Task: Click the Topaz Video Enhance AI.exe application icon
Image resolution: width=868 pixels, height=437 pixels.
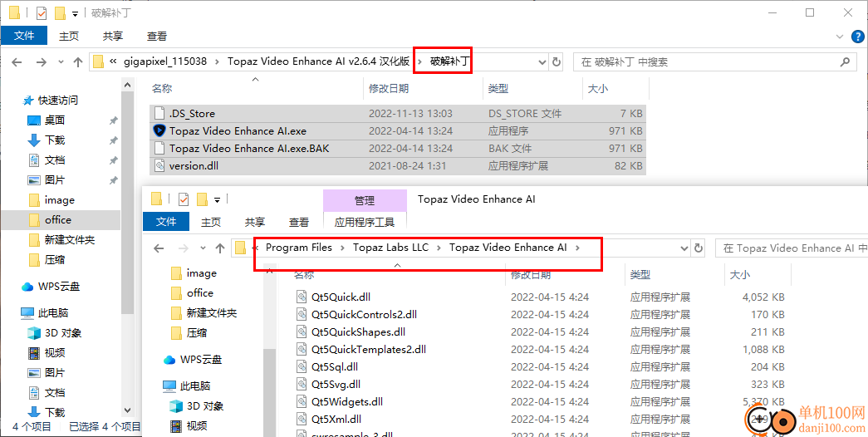Action: [159, 130]
